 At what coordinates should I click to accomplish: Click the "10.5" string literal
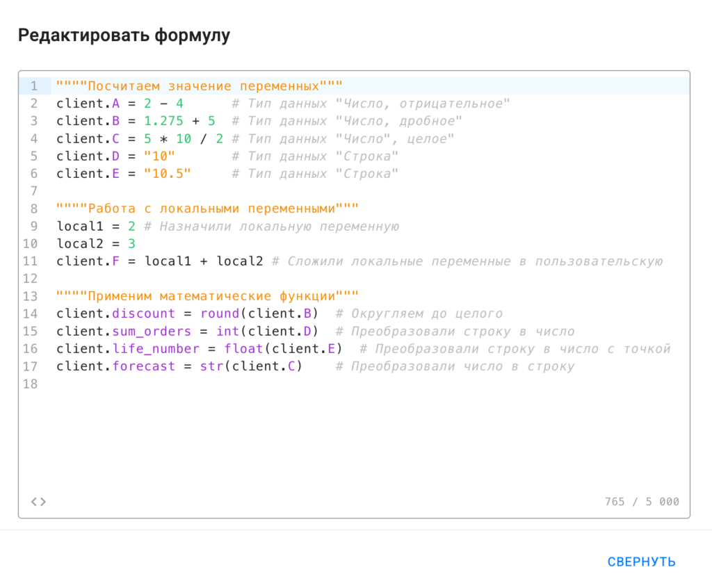[x=167, y=174]
